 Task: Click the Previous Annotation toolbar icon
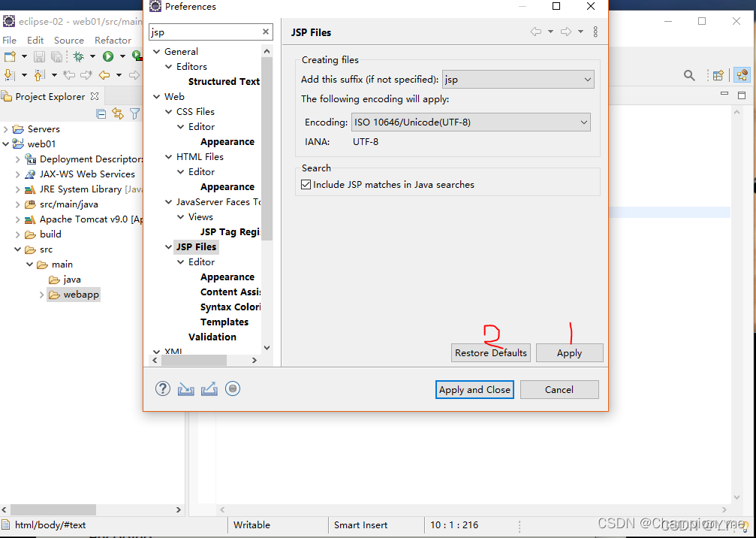point(40,75)
